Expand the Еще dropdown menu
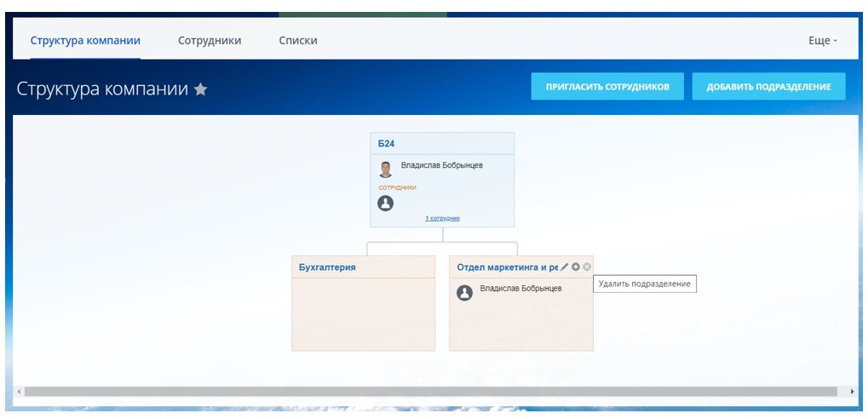 point(823,40)
